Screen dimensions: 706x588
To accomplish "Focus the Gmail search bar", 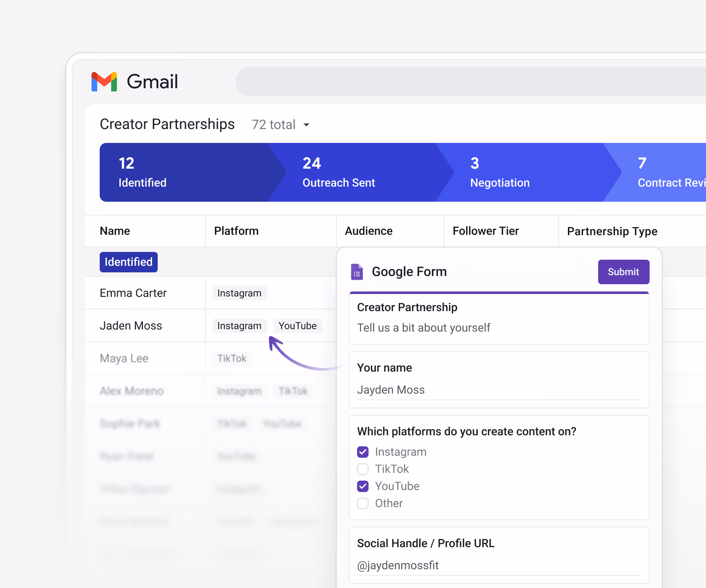I will [x=471, y=82].
